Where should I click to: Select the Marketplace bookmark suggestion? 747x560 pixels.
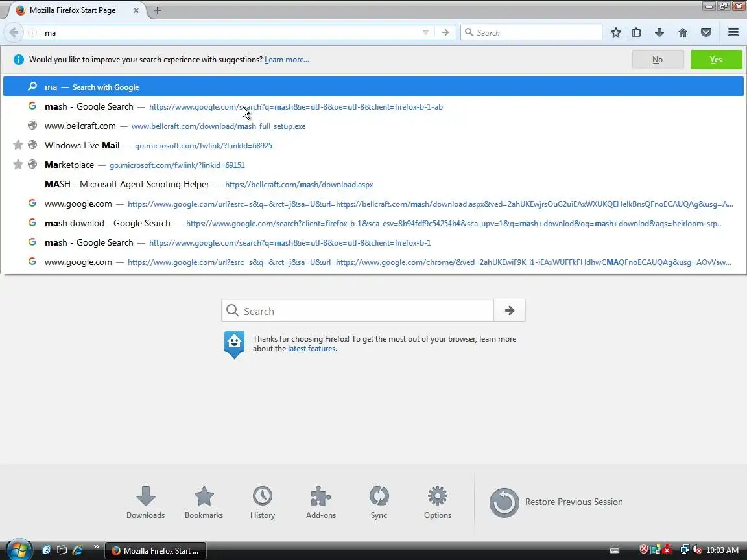pyautogui.click(x=373, y=165)
